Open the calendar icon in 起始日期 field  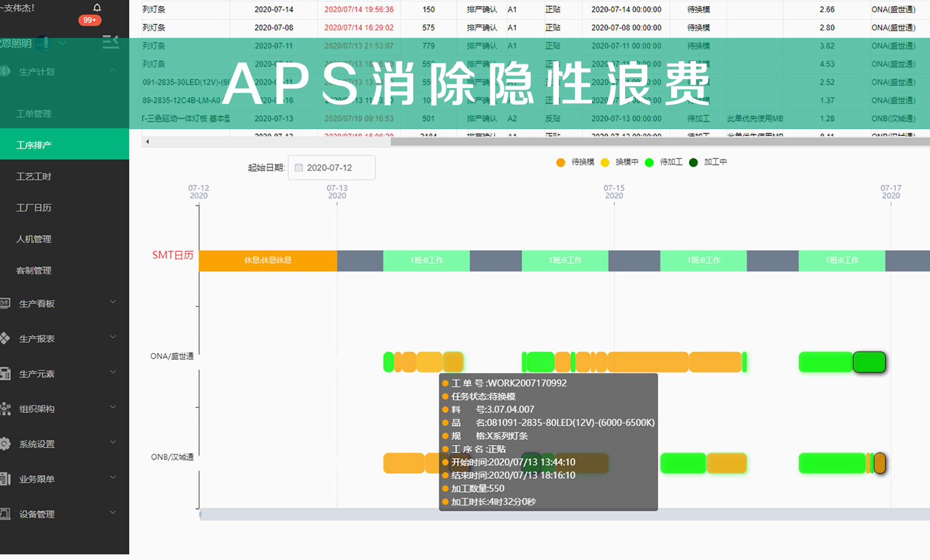pyautogui.click(x=299, y=167)
